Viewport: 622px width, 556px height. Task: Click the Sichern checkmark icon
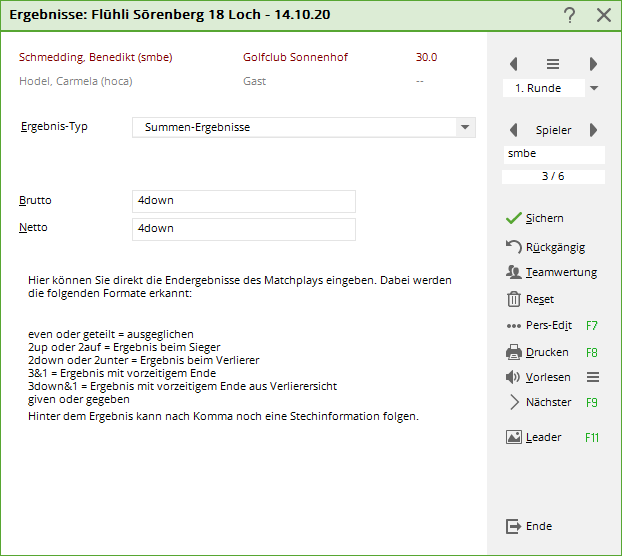pos(514,218)
